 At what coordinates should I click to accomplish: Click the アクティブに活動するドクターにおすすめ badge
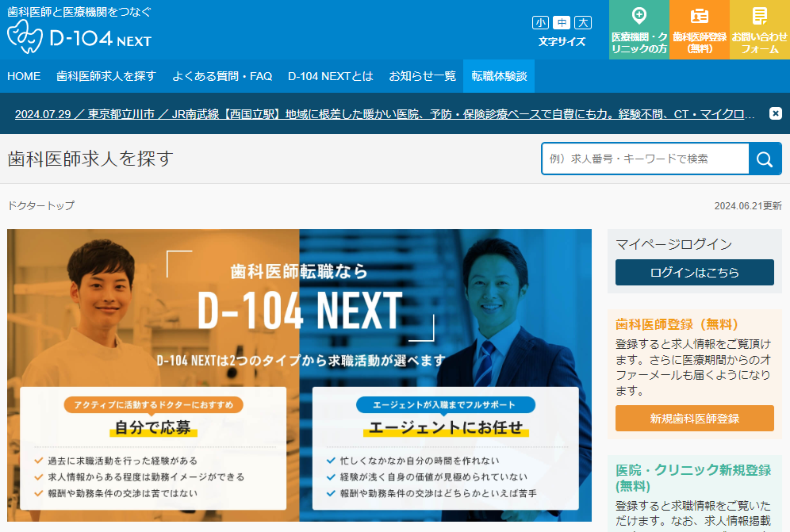click(153, 405)
